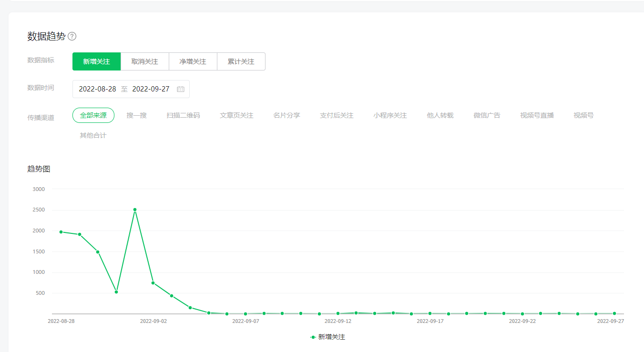Filter channel by 他人转载
The height and width of the screenshot is (352, 644).
tap(440, 115)
